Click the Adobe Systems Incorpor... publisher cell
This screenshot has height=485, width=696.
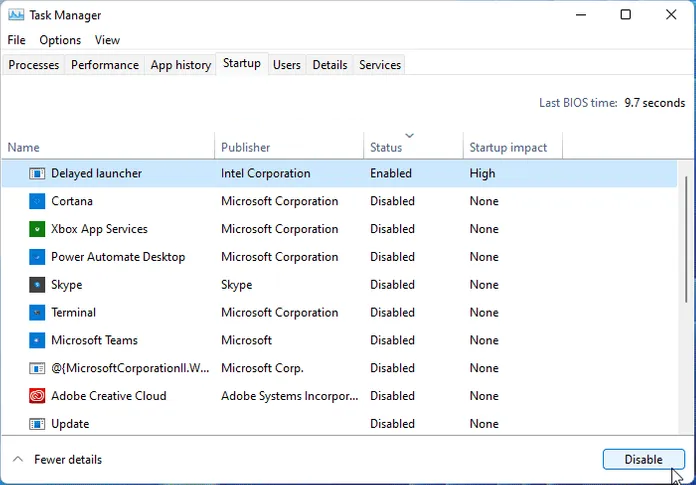coord(289,396)
